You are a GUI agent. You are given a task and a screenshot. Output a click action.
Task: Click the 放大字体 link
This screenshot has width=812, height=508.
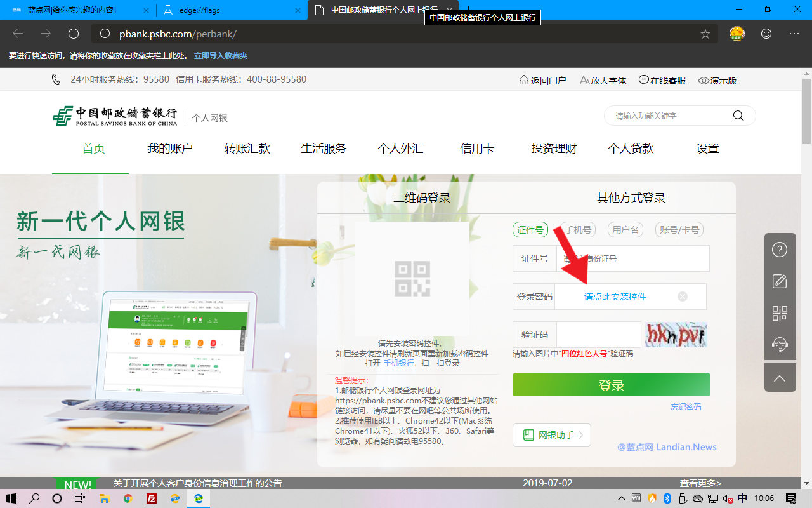(x=603, y=81)
